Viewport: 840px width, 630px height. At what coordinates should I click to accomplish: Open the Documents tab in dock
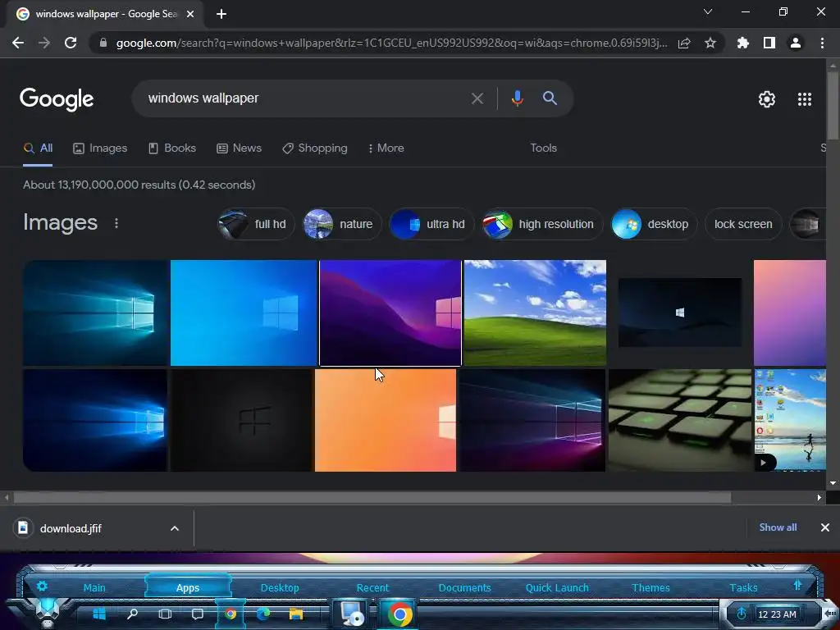point(464,587)
